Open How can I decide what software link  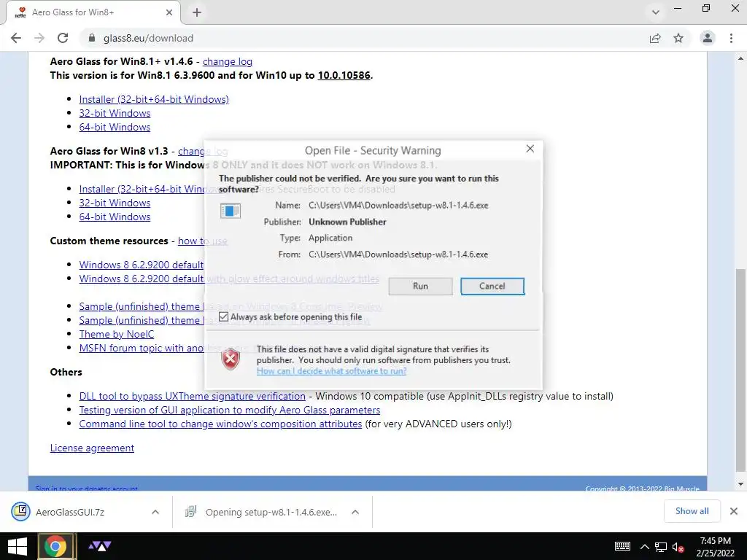click(332, 371)
